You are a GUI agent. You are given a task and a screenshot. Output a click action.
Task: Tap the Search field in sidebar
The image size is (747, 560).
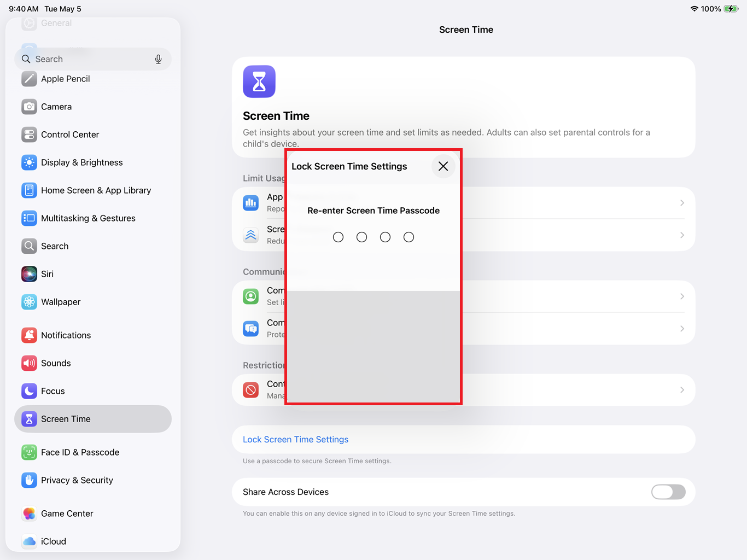pos(93,59)
